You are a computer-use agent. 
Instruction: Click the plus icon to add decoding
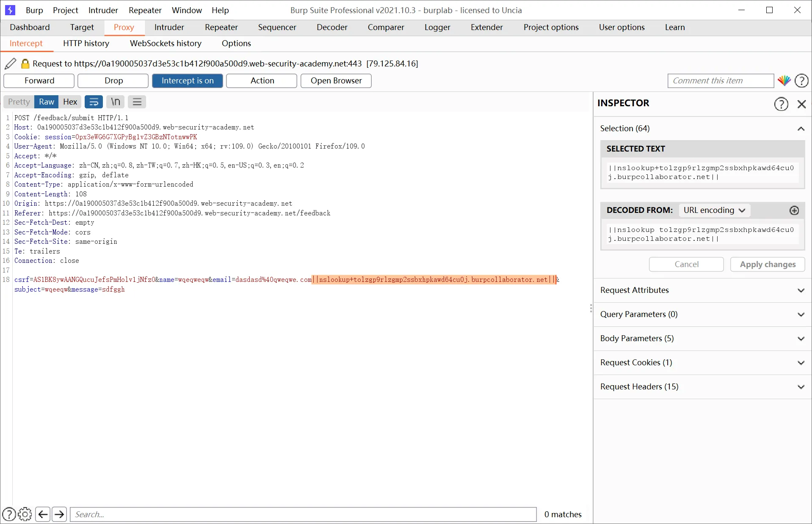click(794, 210)
